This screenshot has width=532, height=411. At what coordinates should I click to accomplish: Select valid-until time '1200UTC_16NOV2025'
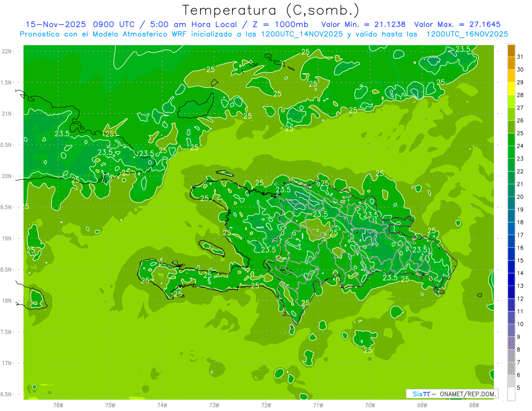467,34
